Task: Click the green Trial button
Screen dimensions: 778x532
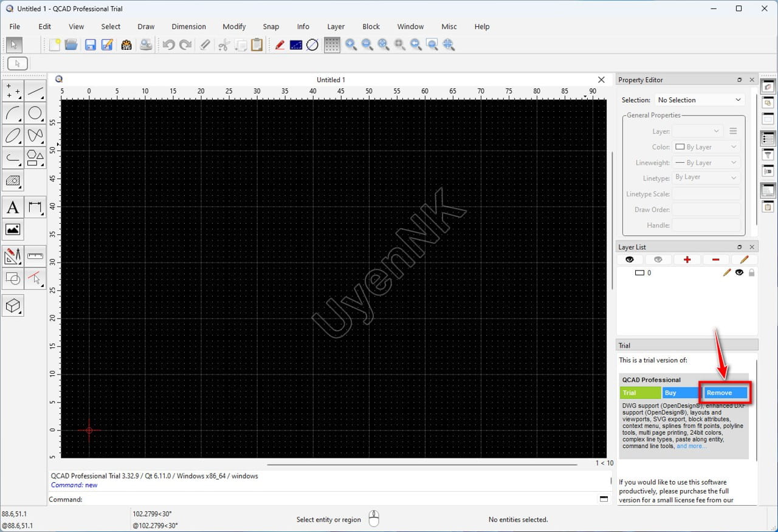Action: click(x=640, y=393)
